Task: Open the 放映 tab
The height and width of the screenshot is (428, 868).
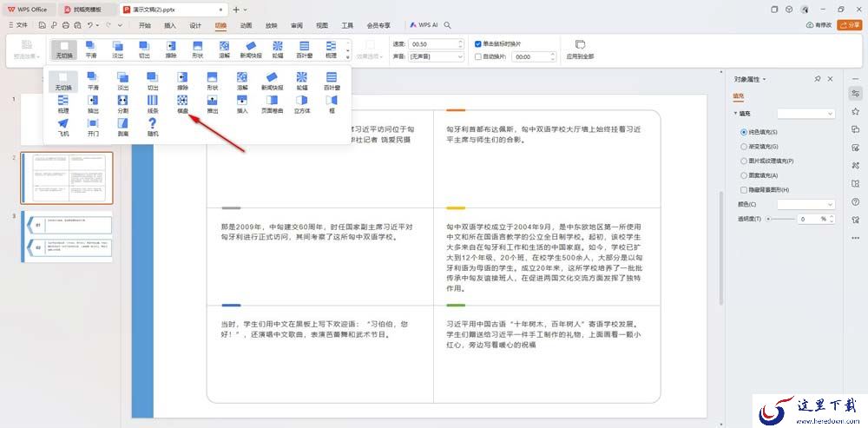Action: click(x=271, y=25)
